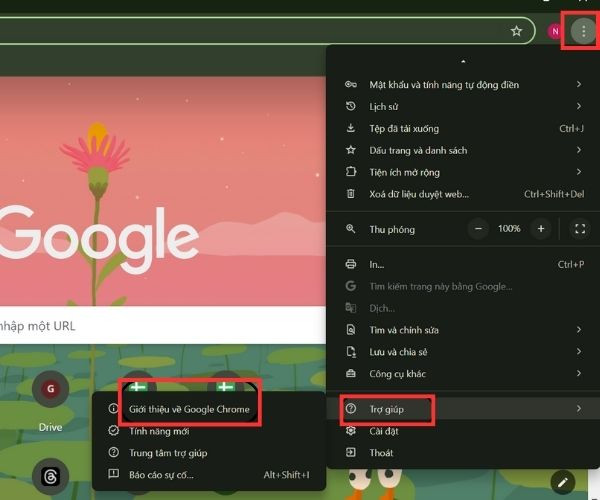
Task: Open Trung tâm trợ giúp submenu item
Action: [x=209, y=453]
